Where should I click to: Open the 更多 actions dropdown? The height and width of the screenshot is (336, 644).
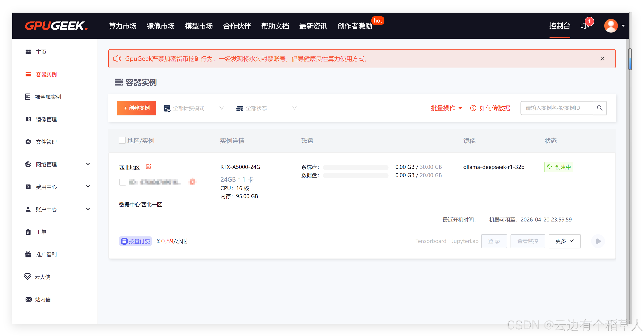[564, 241]
